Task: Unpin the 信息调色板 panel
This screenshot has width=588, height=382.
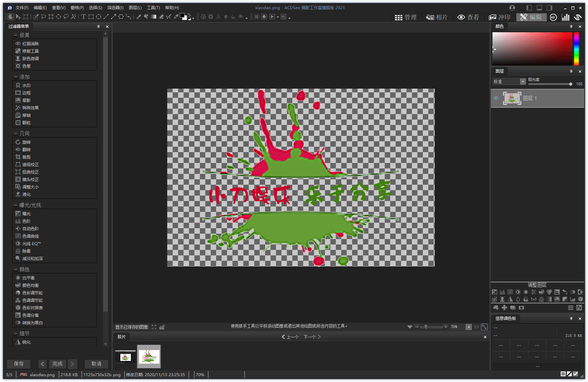Action: 571,319
